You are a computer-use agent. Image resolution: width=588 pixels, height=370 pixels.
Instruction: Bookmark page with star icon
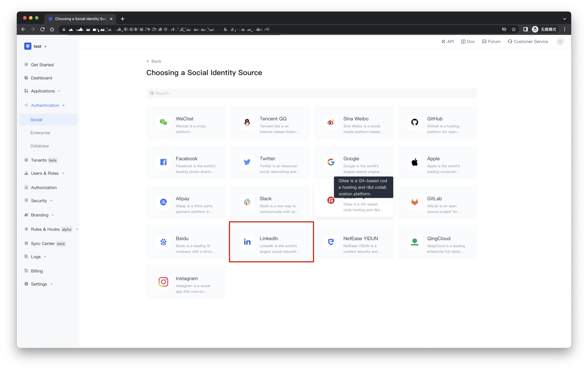[x=514, y=29]
